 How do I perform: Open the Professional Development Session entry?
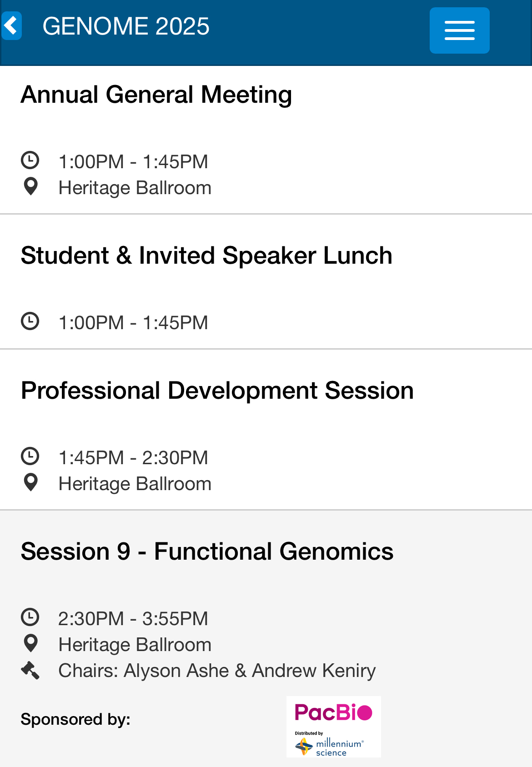coord(217,391)
